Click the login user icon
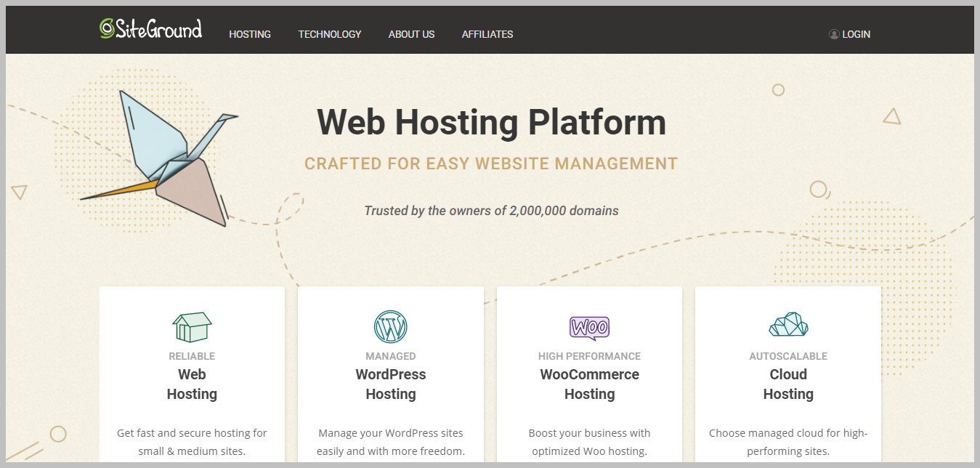This screenshot has height=468, width=980. pyautogui.click(x=834, y=34)
